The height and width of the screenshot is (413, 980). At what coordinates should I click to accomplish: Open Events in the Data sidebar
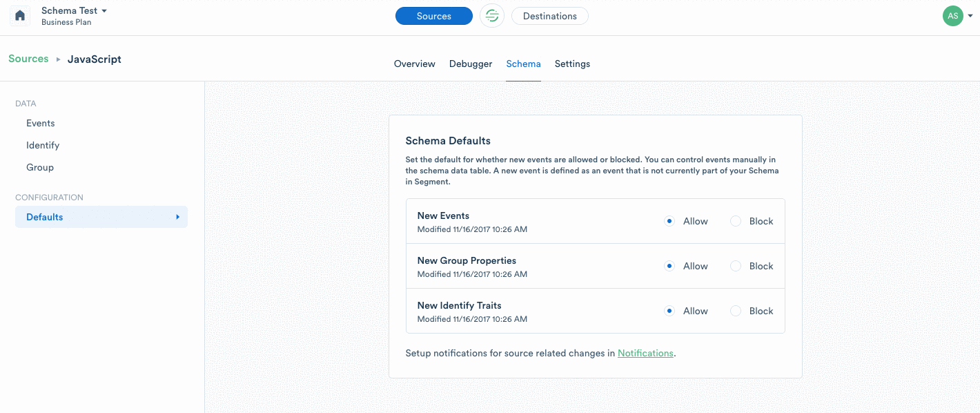coord(41,123)
